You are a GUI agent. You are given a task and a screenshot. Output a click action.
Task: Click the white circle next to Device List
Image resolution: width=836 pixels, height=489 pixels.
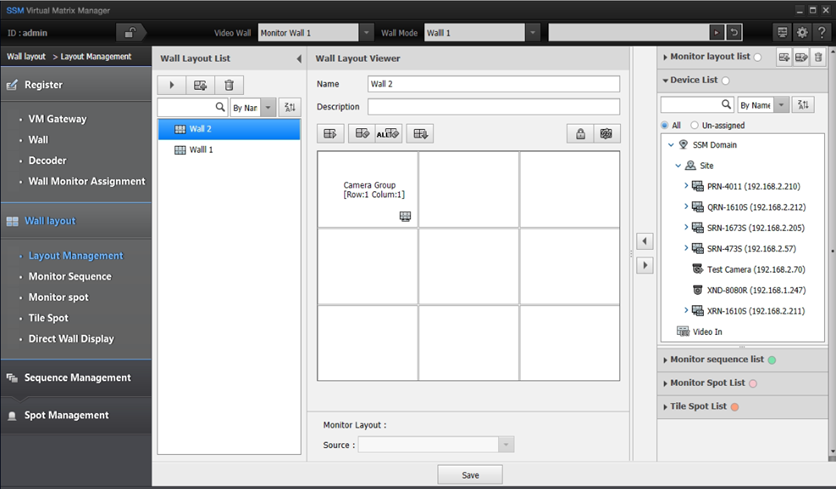[726, 81]
